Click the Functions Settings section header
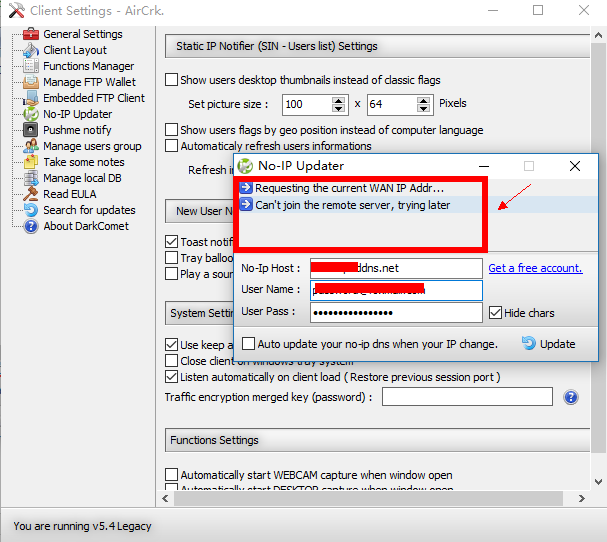607x542 pixels. [x=377, y=440]
